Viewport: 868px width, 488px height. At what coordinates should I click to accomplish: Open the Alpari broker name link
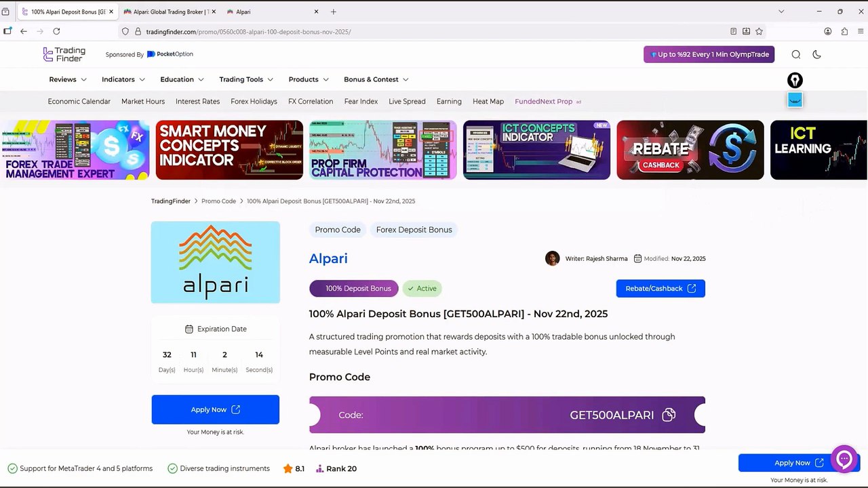(328, 258)
